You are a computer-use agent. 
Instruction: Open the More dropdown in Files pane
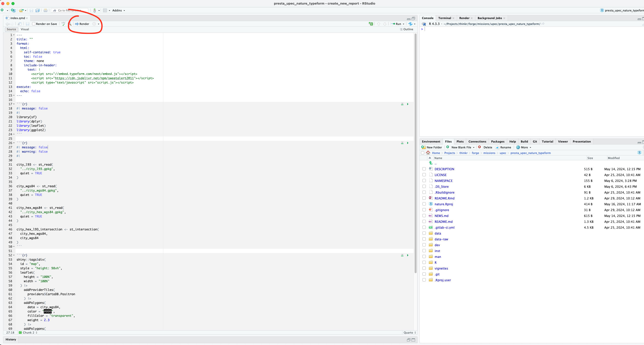pyautogui.click(x=524, y=147)
